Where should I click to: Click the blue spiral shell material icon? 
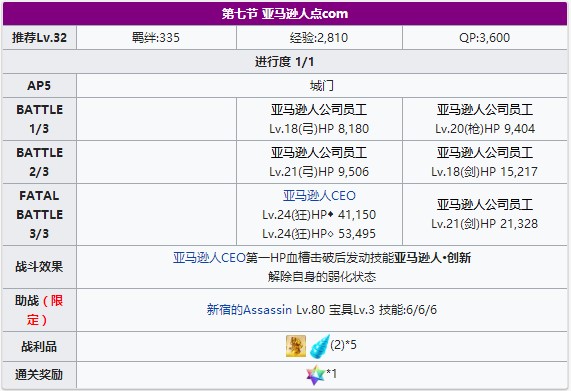pyautogui.click(x=319, y=346)
